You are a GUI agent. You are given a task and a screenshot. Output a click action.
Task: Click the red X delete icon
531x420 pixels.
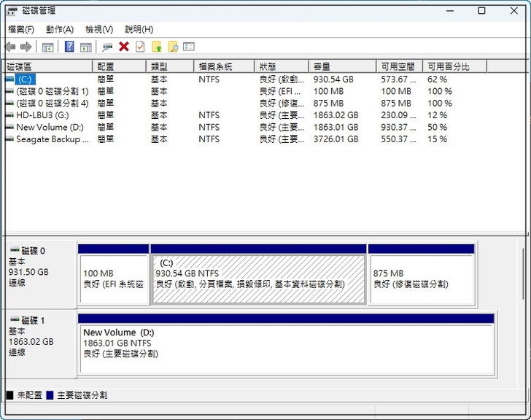124,47
